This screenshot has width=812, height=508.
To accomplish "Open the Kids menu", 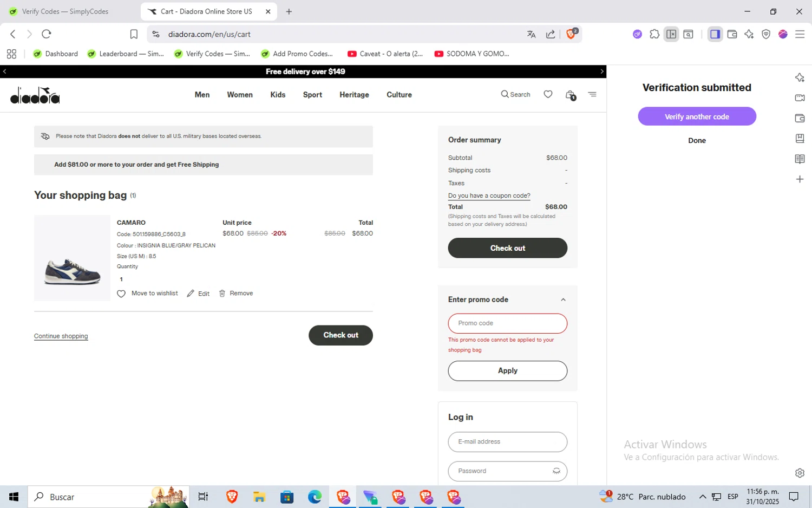I will tap(278, 95).
